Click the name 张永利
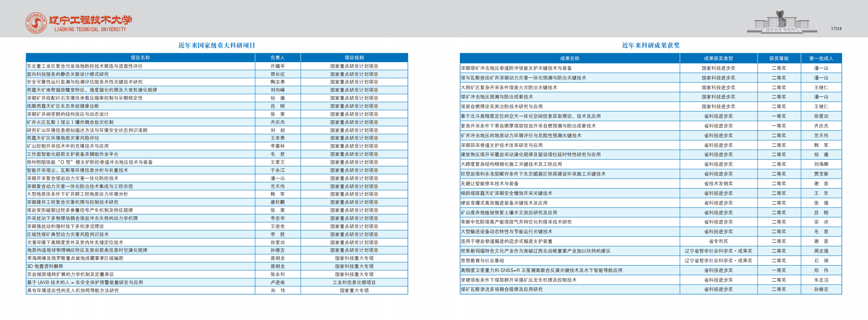Screen dimensions: 868x320 click(278, 274)
